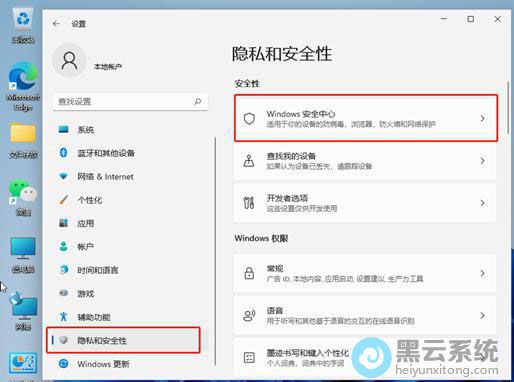Viewport: 514px width, 382px height.
Task: Open 开发者选项 settings card
Action: pyautogui.click(x=365, y=203)
